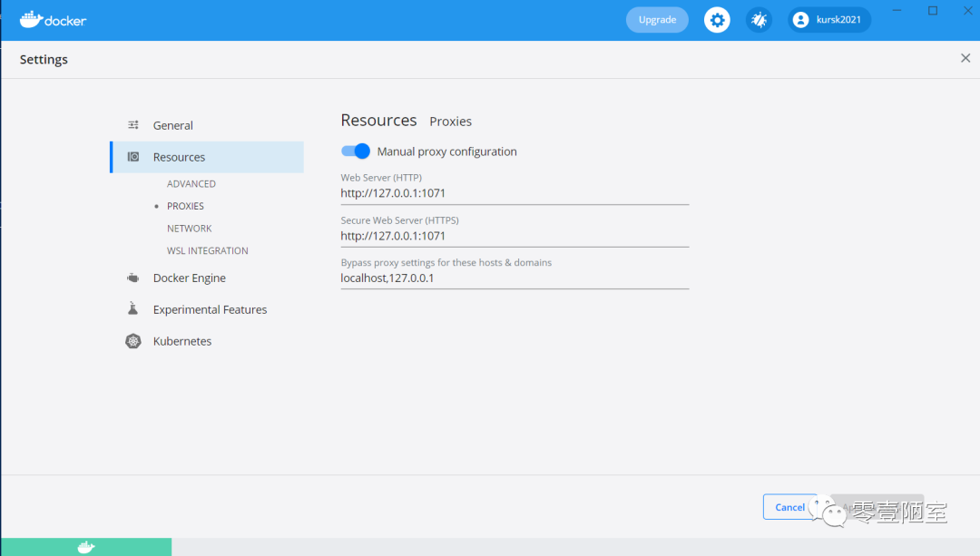This screenshot has height=556, width=980.
Task: Click the Proxies heading label
Action: [451, 122]
